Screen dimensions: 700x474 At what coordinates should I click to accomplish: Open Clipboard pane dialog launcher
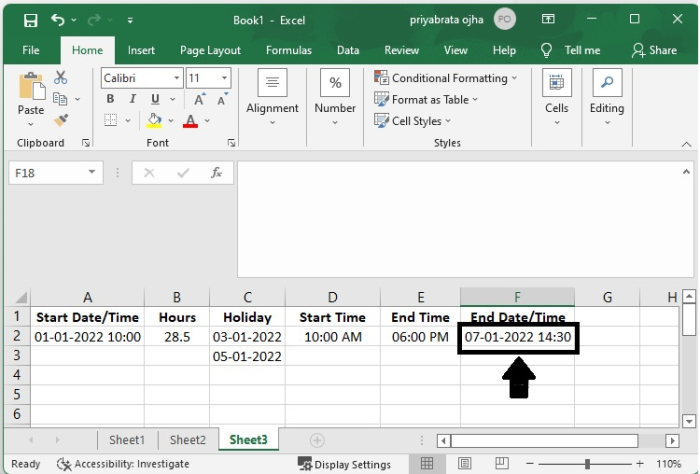tap(86, 143)
